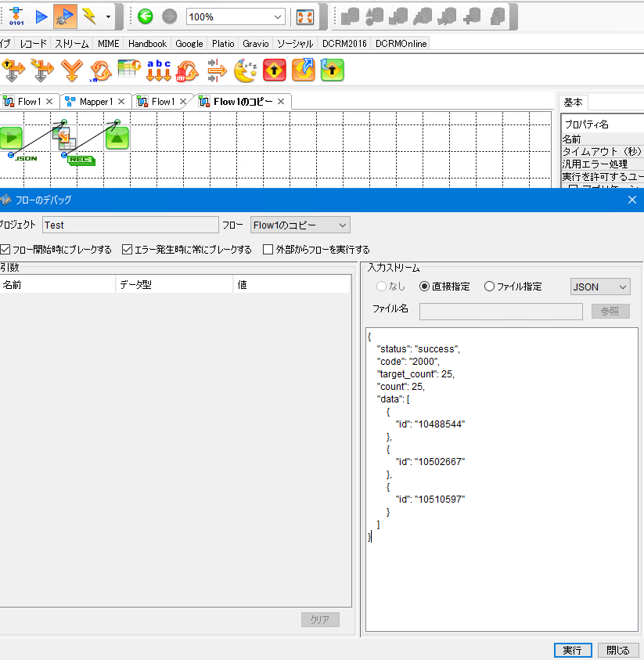Open the JSON stream format dropdown
Image resolution: width=644 pixels, height=660 pixels.
[599, 287]
